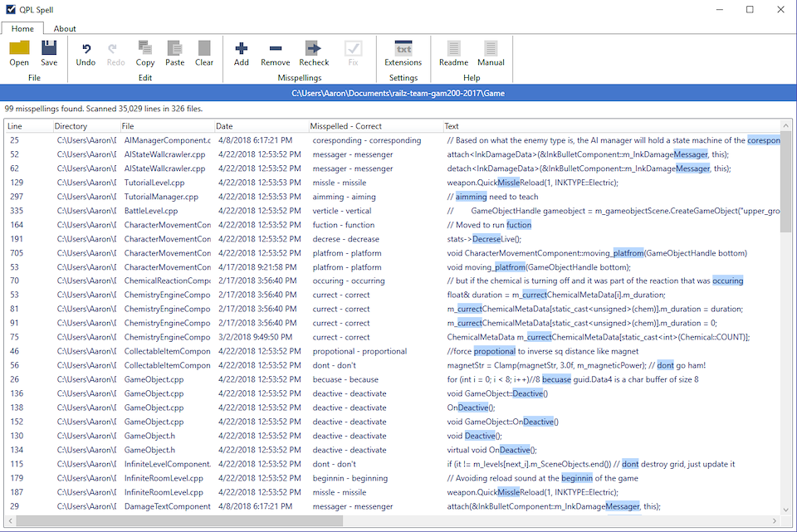Remove a misspelling with the minus icon

point(276,49)
